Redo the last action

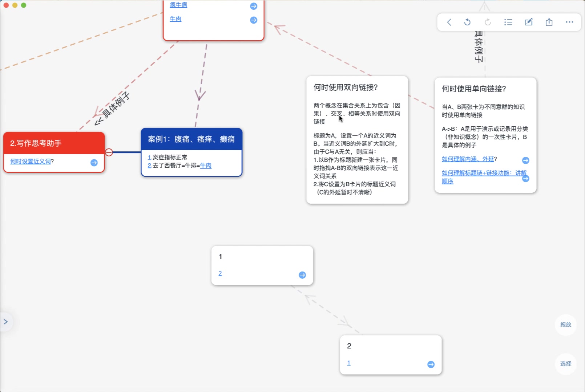tap(488, 22)
